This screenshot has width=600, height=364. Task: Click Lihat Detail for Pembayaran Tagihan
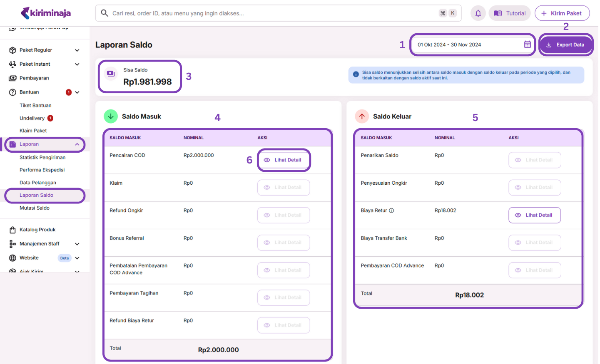click(284, 297)
